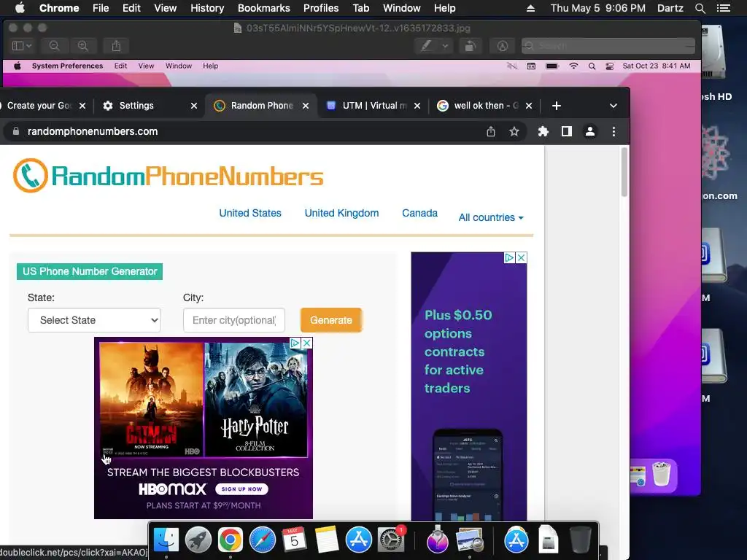Go to the United States link

click(x=250, y=213)
